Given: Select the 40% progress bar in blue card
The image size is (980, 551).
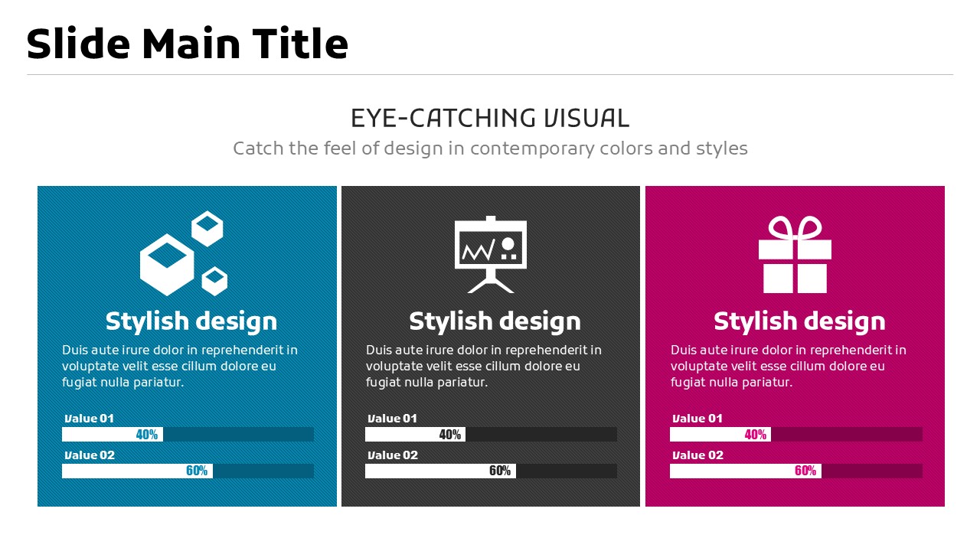Looking at the screenshot, I should (188, 434).
